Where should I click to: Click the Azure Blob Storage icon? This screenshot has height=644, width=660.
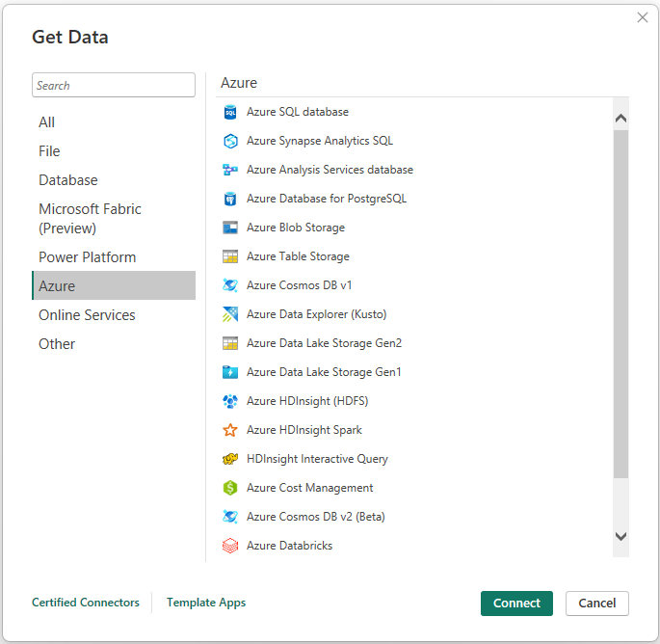point(230,228)
